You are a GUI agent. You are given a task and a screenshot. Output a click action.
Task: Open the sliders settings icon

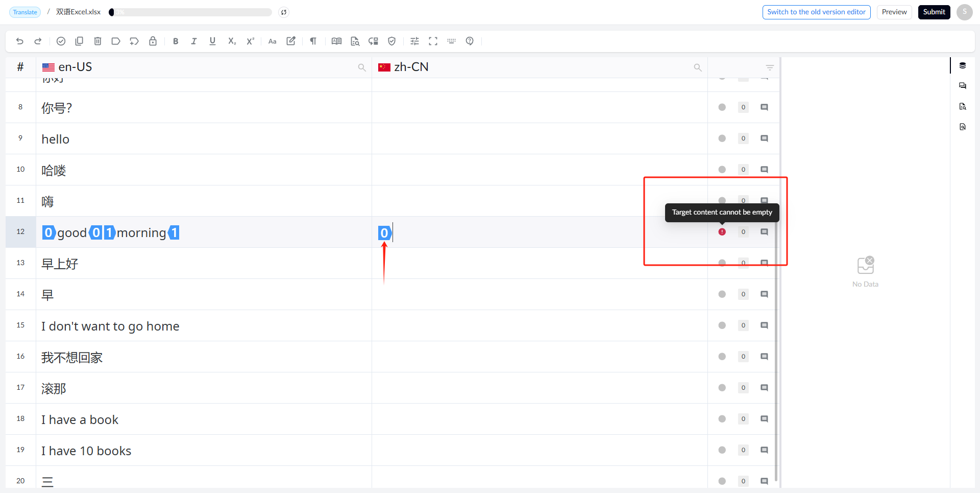tap(414, 41)
